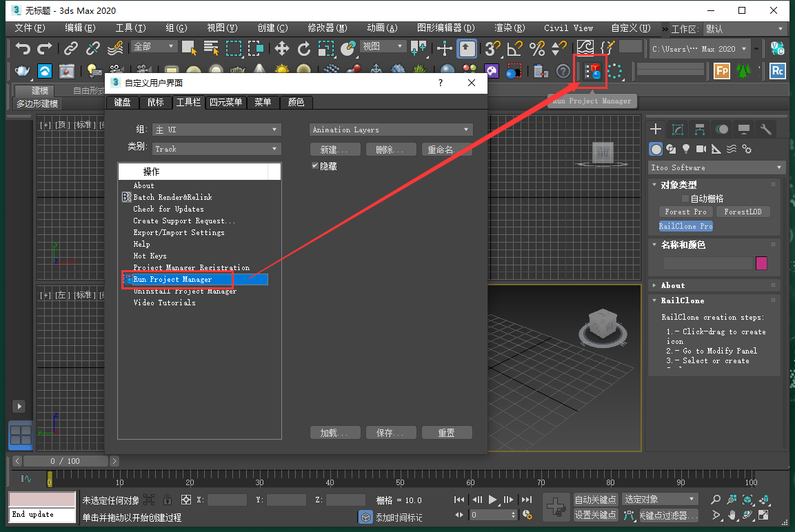Select the Rotate tool in the main toolbar

pyautogui.click(x=304, y=49)
